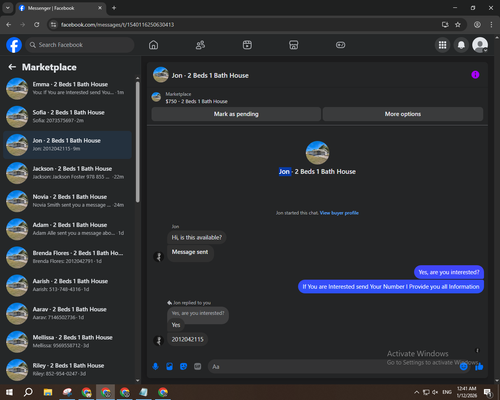Screen dimensions: 500x400
Task: Click listing thumbnail in chat header
Action: pyautogui.click(x=161, y=75)
